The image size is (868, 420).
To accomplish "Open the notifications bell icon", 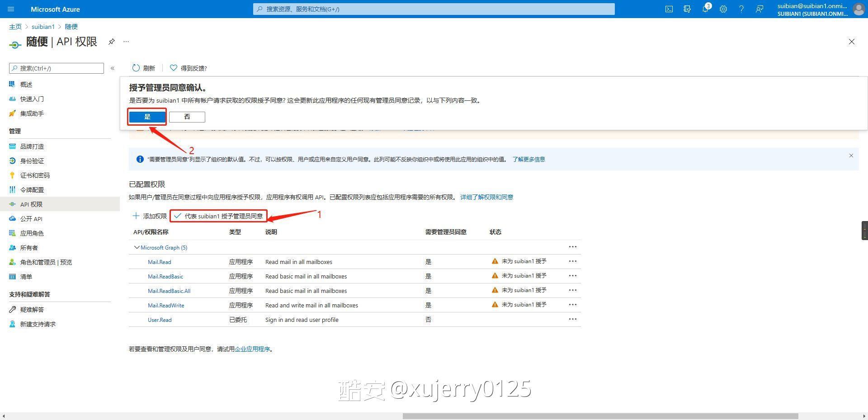I will pyautogui.click(x=705, y=9).
